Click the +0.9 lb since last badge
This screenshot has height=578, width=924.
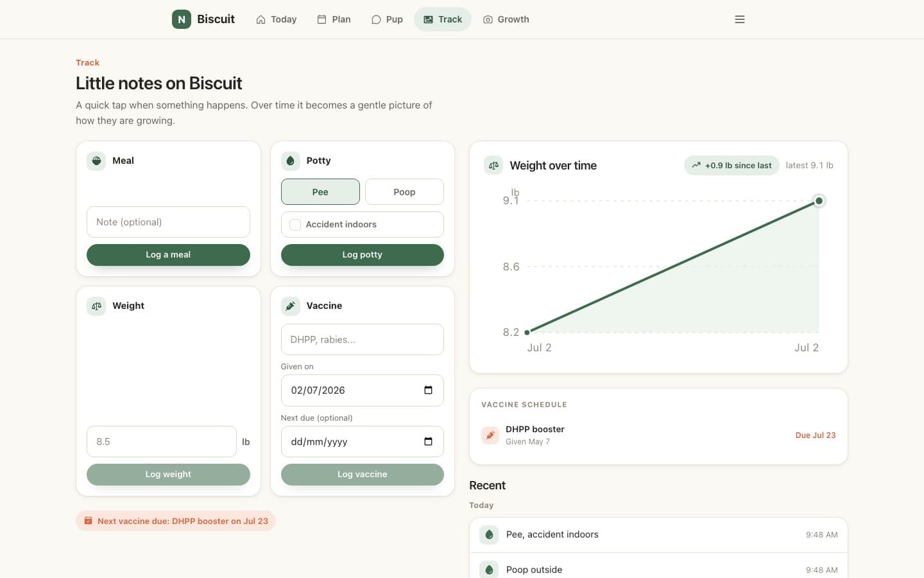point(732,165)
